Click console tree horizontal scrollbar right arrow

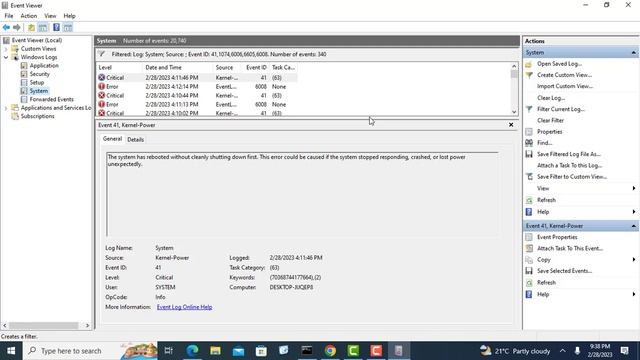tap(87, 325)
